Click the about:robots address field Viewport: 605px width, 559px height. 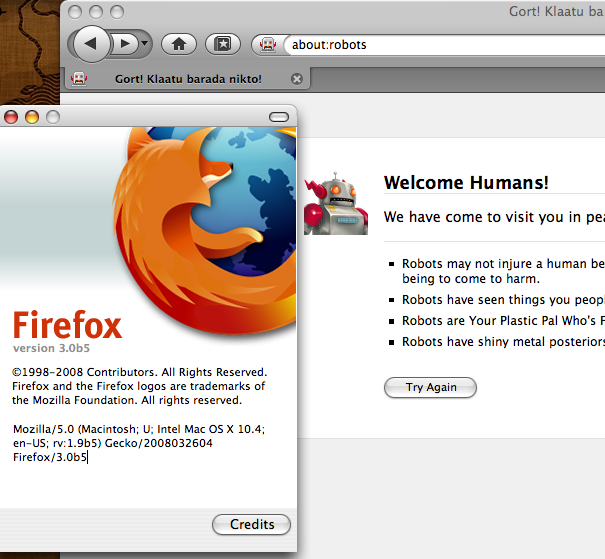coord(446,45)
